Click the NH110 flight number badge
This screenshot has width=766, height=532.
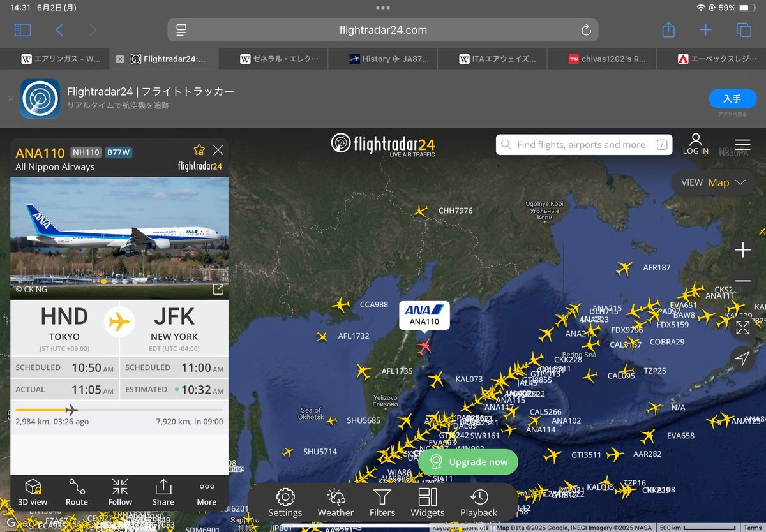(86, 152)
